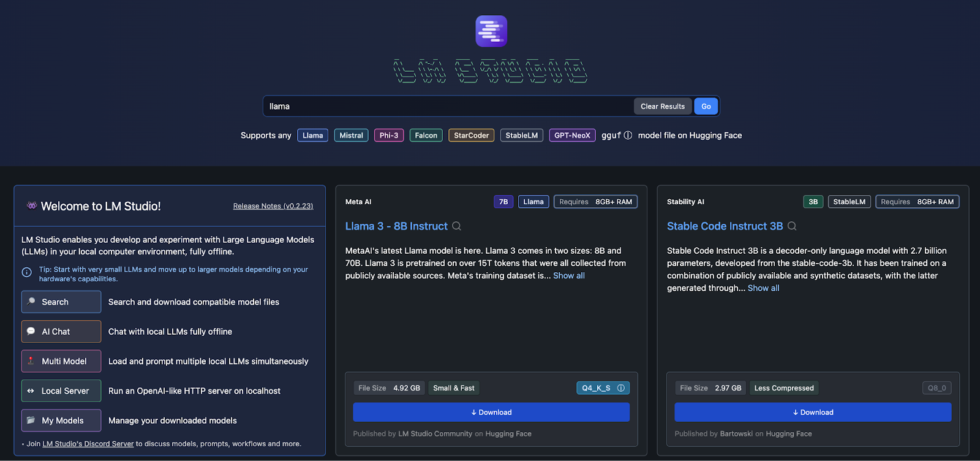This screenshot has width=980, height=461.
Task: Click the Llama badge on the Meta AI card
Action: 533,202
